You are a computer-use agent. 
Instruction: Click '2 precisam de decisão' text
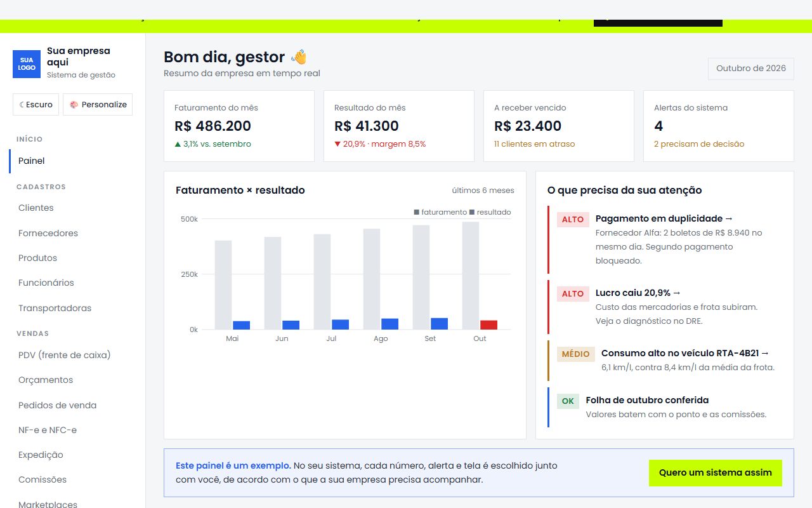[x=699, y=144]
